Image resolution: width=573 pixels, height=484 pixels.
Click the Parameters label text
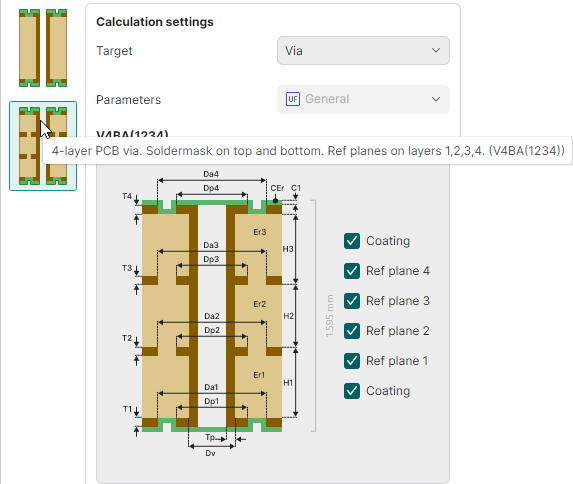(x=128, y=100)
